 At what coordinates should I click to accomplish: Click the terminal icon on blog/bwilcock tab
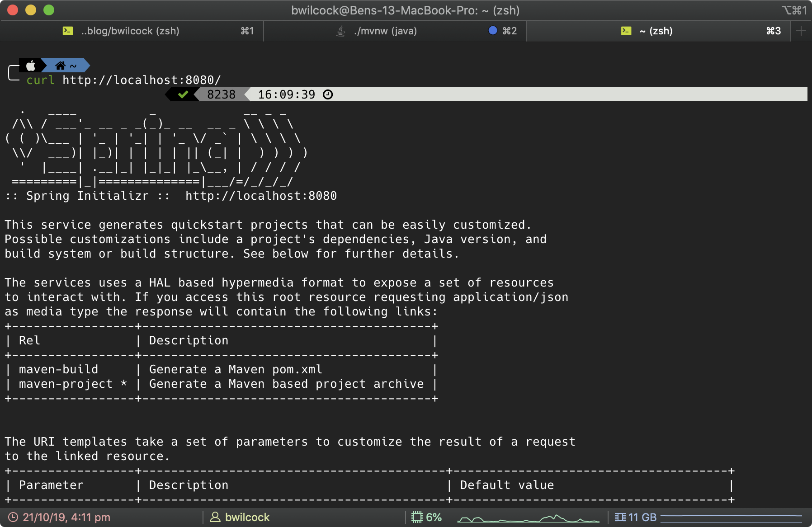[x=67, y=31]
